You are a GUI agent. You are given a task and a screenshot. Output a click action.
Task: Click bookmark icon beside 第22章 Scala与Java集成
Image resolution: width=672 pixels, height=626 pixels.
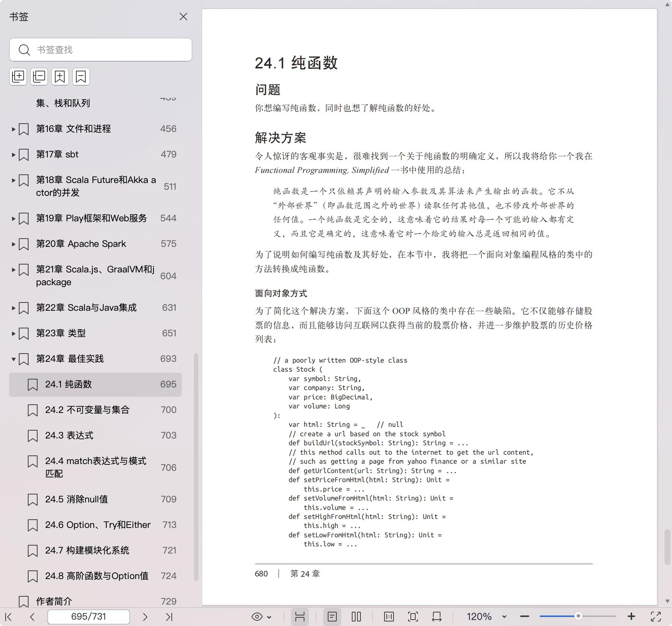click(x=24, y=308)
